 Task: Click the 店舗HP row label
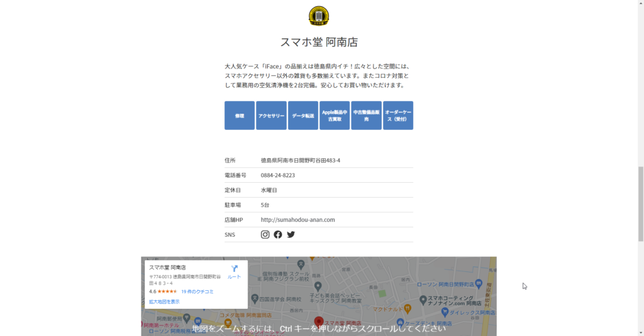click(234, 220)
